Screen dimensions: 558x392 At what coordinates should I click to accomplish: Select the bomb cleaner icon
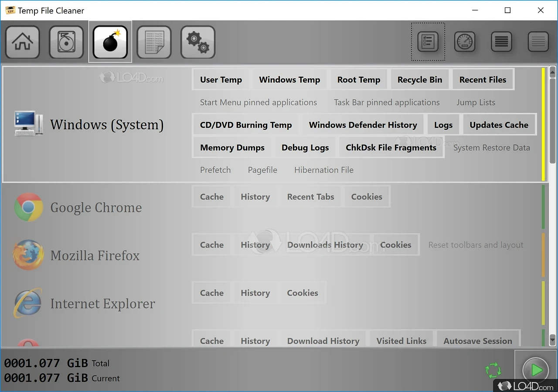coord(110,42)
